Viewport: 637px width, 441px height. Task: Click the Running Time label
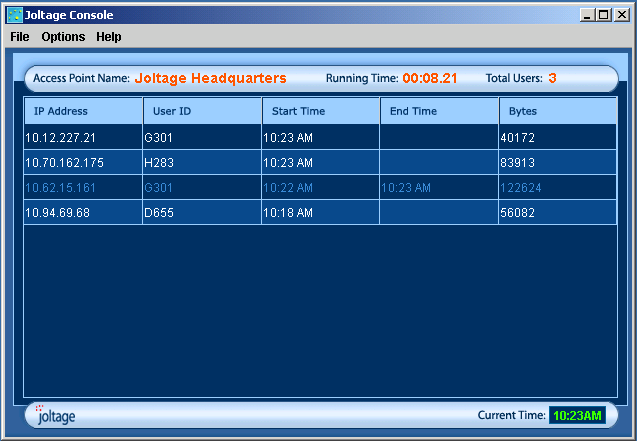point(362,78)
